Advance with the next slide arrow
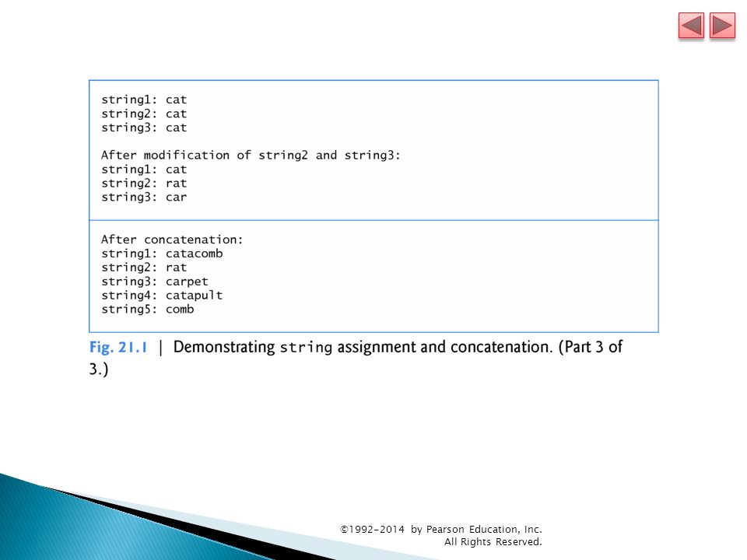 coord(722,26)
